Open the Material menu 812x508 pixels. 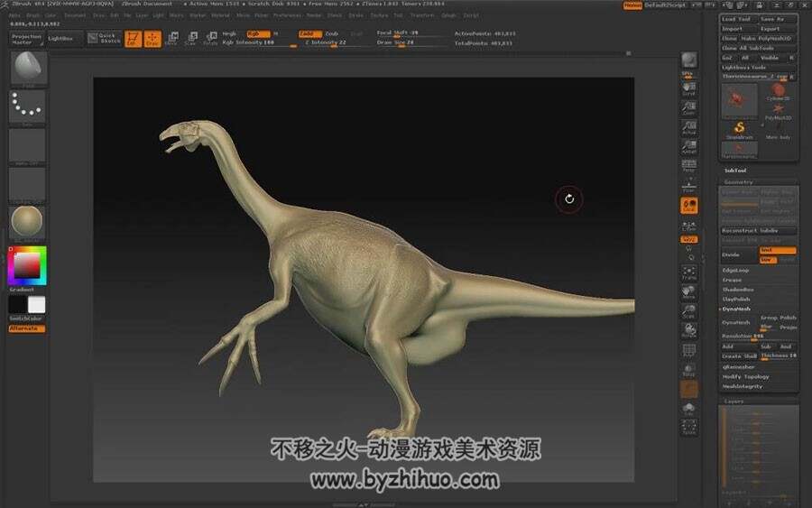(220, 15)
